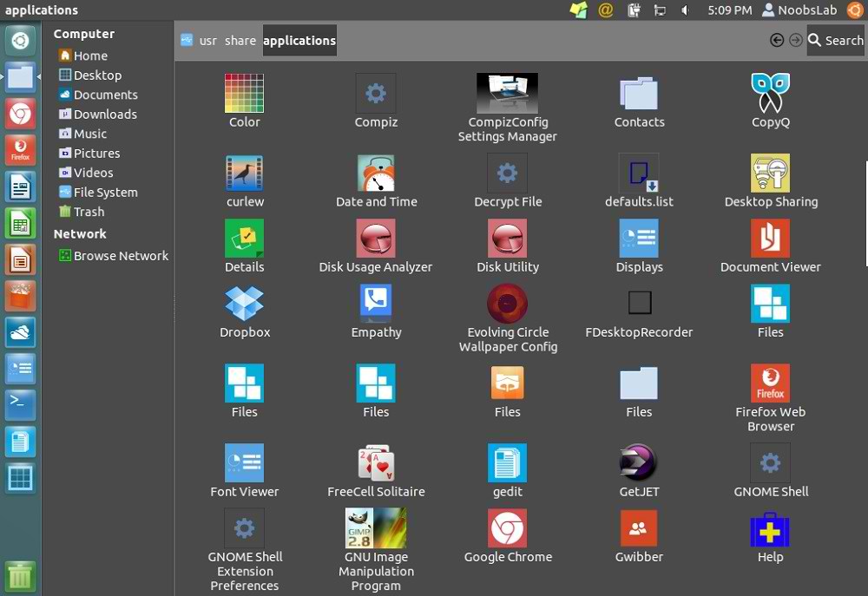
Task: Select the defaults.list file
Action: pos(639,173)
